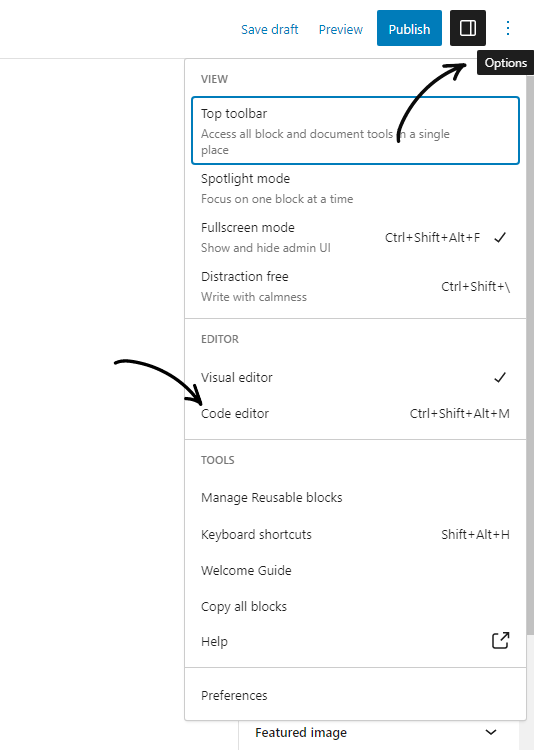The image size is (534, 750).
Task: Toggle Fullscreen mode off
Action: click(x=355, y=237)
